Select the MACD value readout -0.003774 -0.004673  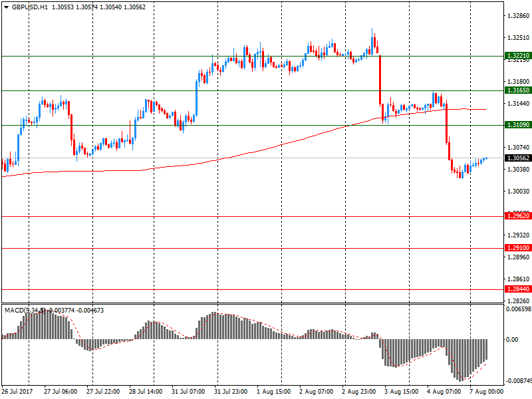point(76,311)
